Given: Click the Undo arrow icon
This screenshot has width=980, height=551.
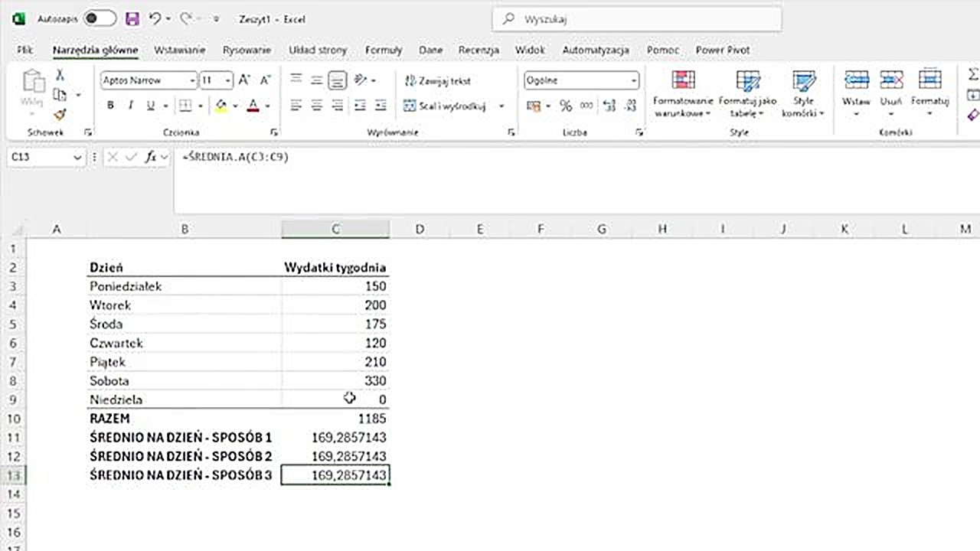Looking at the screenshot, I should tap(155, 19).
